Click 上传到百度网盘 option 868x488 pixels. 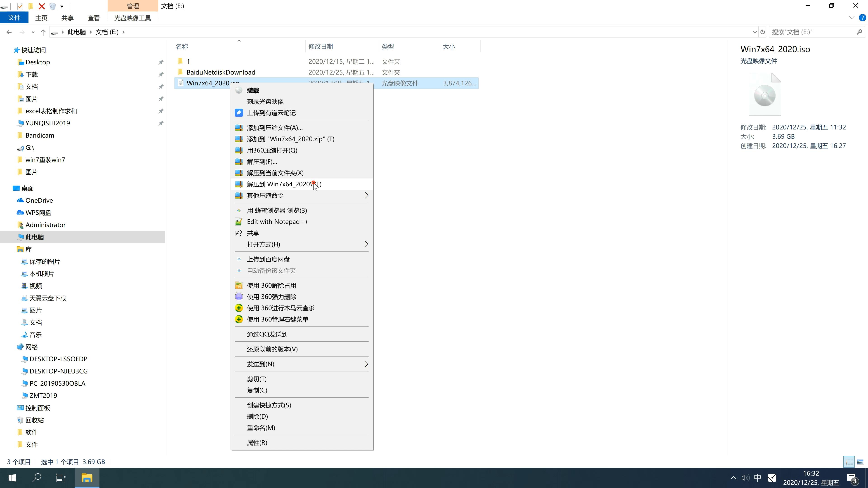(268, 259)
